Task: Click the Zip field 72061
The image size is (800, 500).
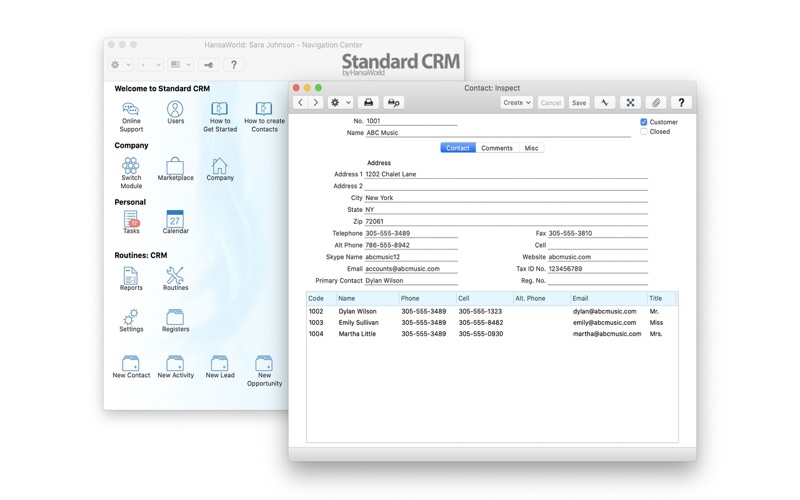Action: tap(506, 221)
